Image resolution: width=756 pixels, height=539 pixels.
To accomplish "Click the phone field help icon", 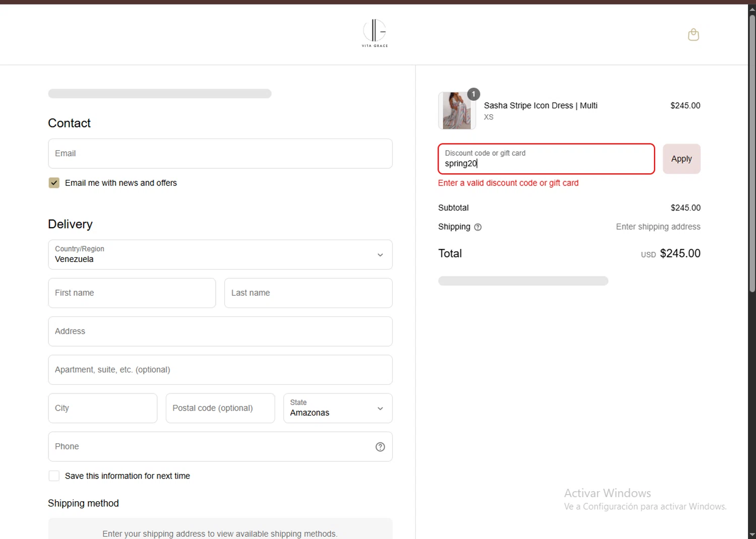I will 380,447.
